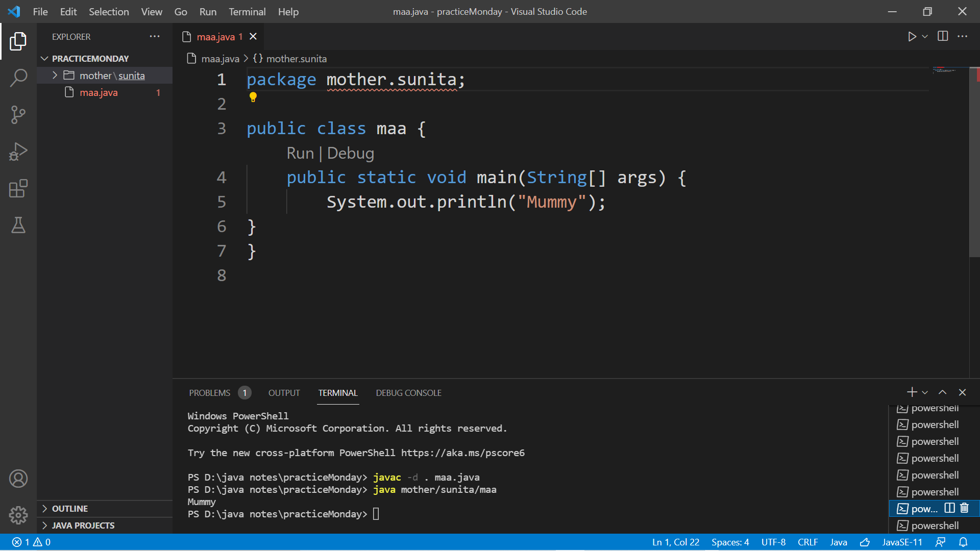The height and width of the screenshot is (551, 980).
Task: Kill the active powershell terminal with trash icon
Action: [964, 508]
